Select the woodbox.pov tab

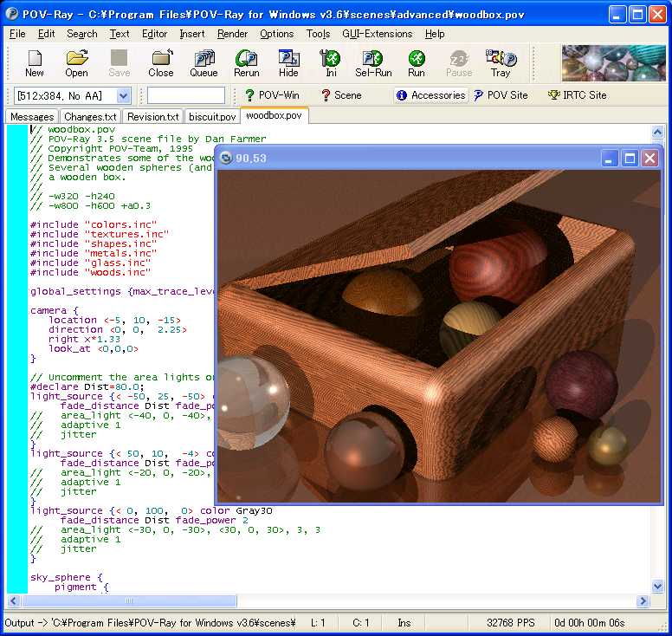[x=274, y=115]
